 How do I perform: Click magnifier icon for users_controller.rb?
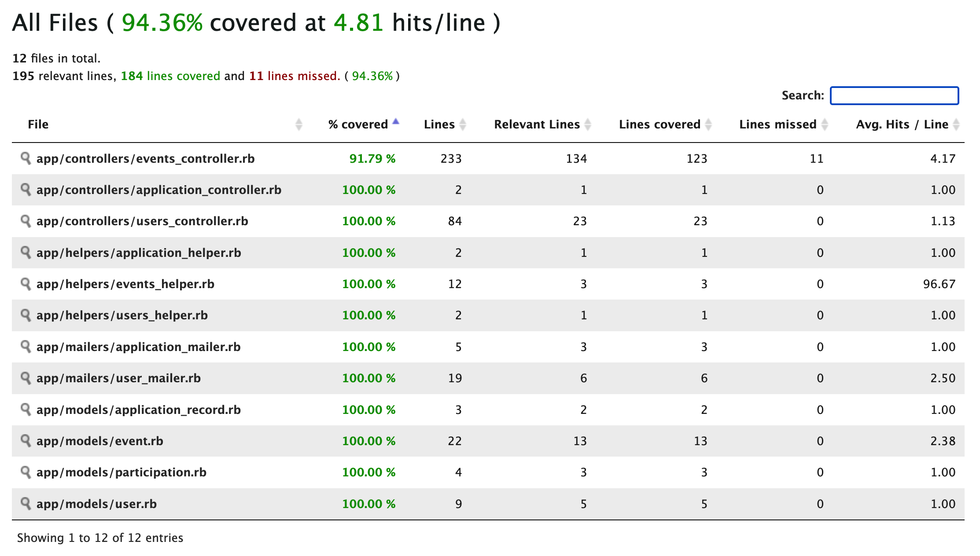(x=26, y=221)
